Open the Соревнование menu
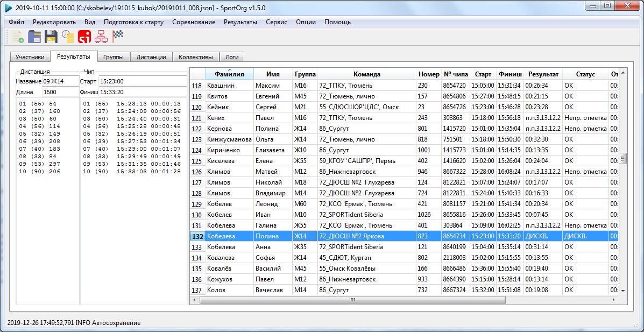This screenshot has width=644, height=332. 194,22
